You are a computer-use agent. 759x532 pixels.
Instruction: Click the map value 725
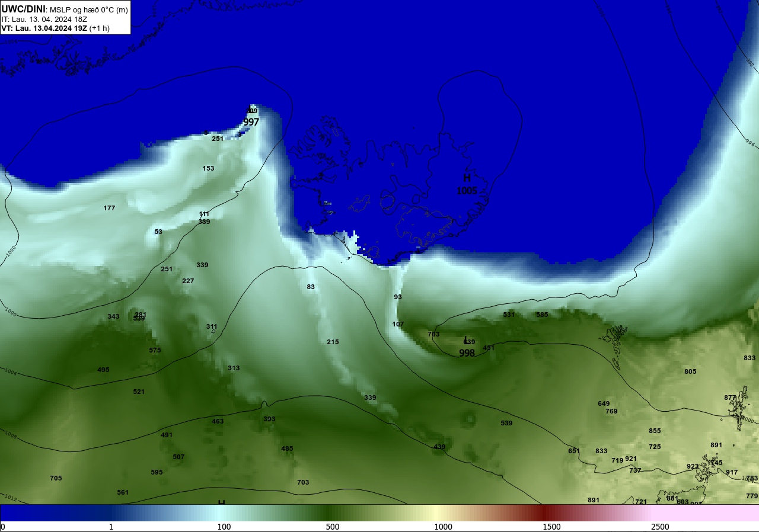pyautogui.click(x=655, y=447)
